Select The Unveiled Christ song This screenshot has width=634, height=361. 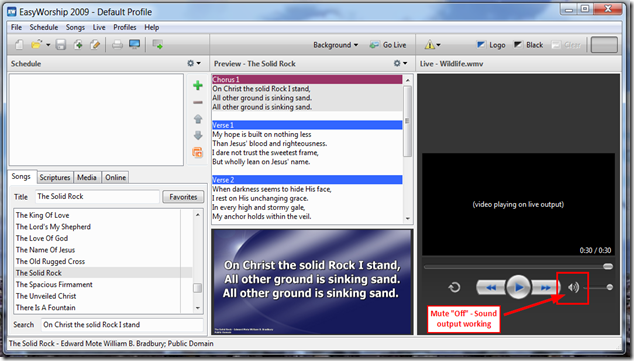point(46,296)
